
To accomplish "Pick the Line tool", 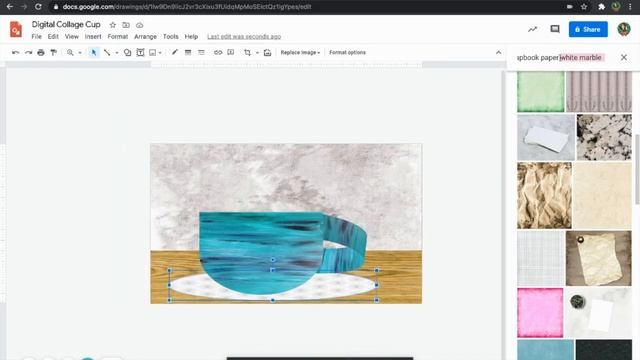I will 107,53.
